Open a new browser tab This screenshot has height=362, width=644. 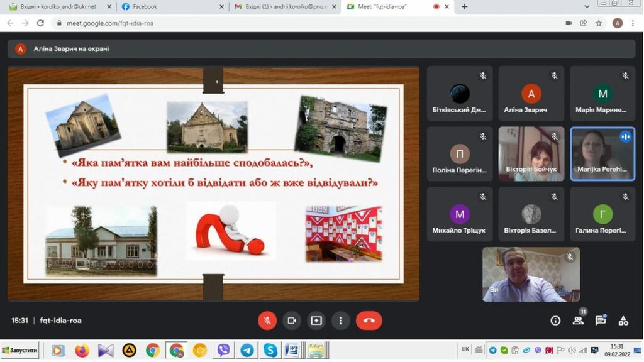click(465, 7)
